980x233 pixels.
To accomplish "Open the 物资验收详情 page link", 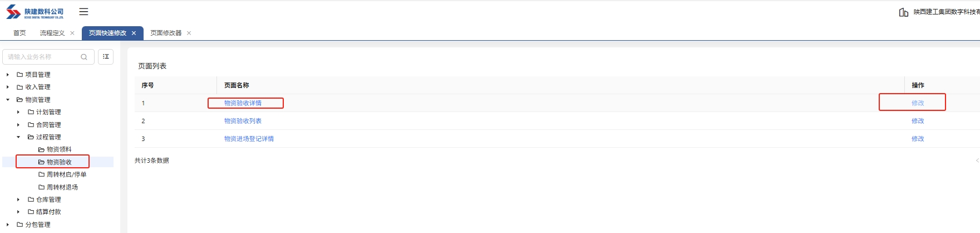I will [243, 103].
